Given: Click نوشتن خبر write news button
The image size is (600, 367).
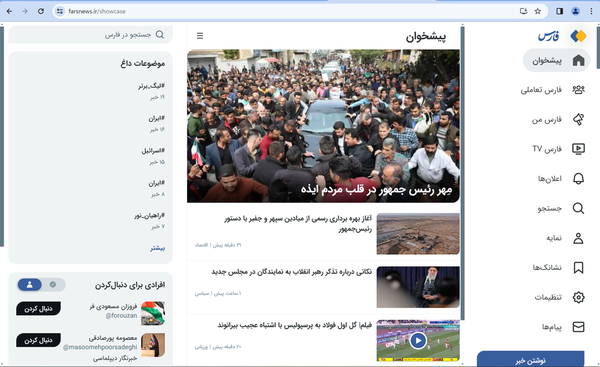Looking at the screenshot, I should click(x=530, y=360).
